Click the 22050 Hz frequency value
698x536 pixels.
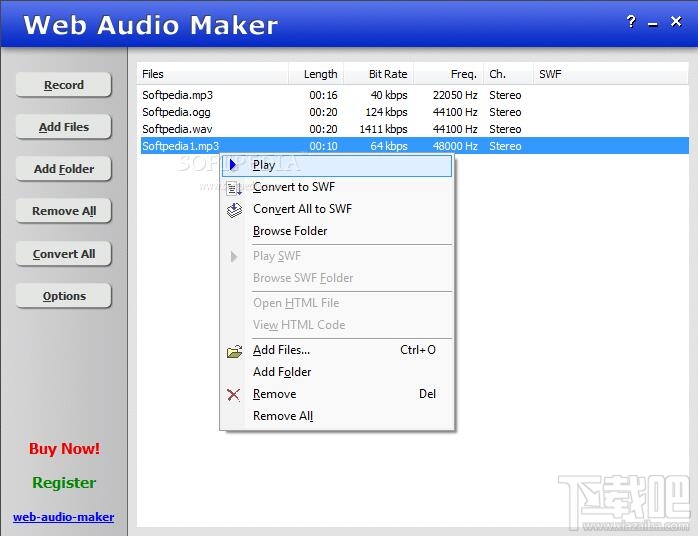pyautogui.click(x=455, y=95)
